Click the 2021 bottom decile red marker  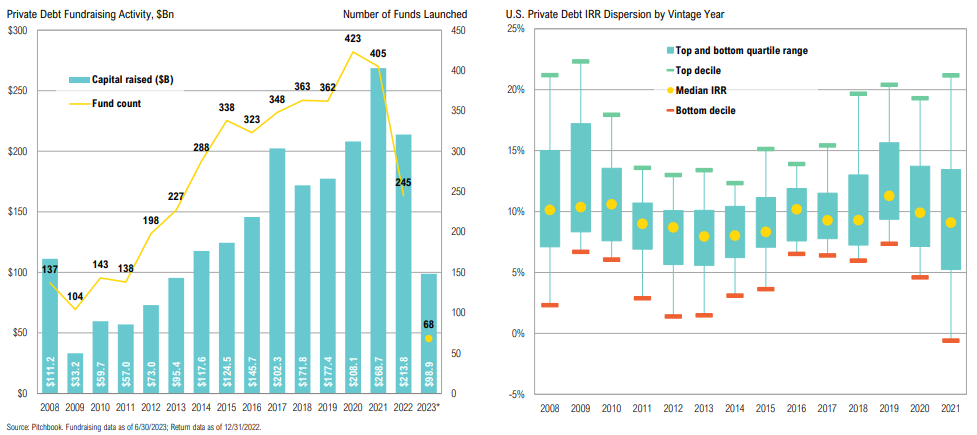point(950,341)
